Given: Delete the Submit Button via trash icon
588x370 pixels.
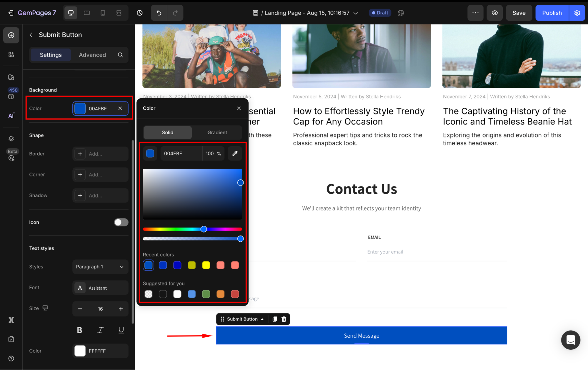Looking at the screenshot, I should [x=284, y=319].
